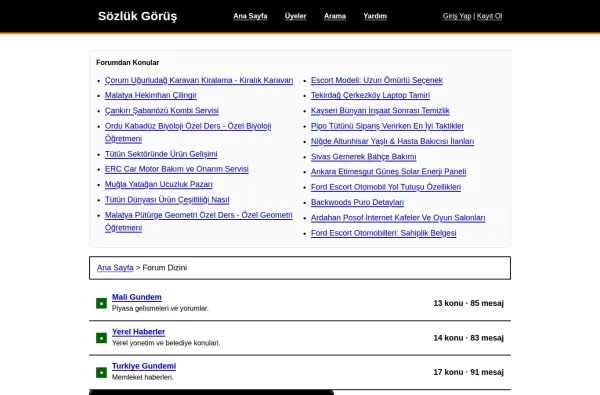This screenshot has height=395, width=600.
Task: Open Tütün Sektöründe Ürün Gelişimi topic
Action: [x=161, y=154]
